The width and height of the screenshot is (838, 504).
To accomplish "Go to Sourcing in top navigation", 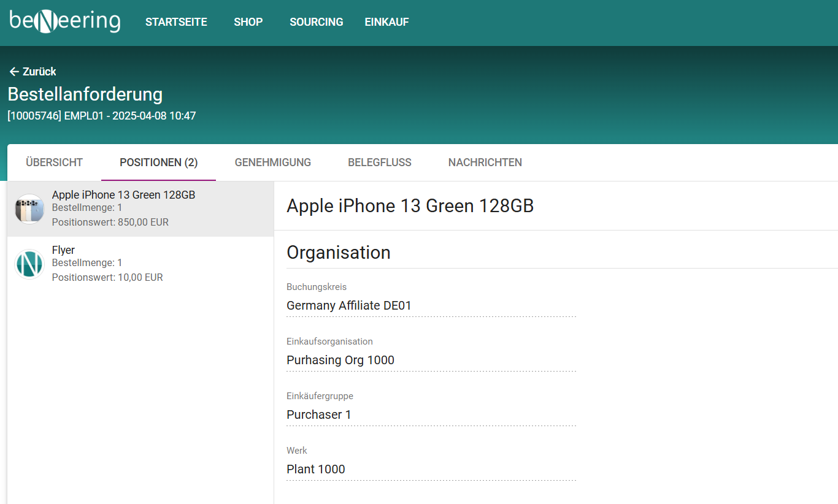I will click(316, 22).
